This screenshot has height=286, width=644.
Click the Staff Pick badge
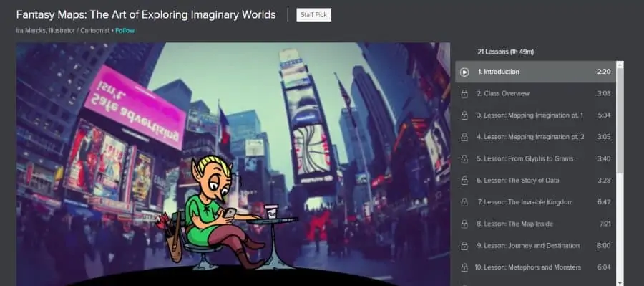click(x=314, y=15)
